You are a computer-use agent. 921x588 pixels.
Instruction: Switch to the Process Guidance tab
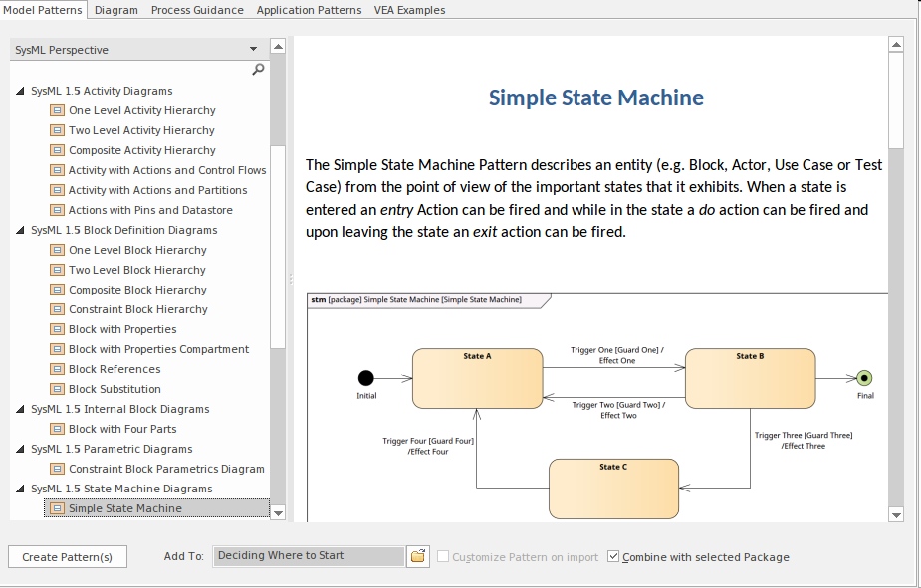(197, 10)
